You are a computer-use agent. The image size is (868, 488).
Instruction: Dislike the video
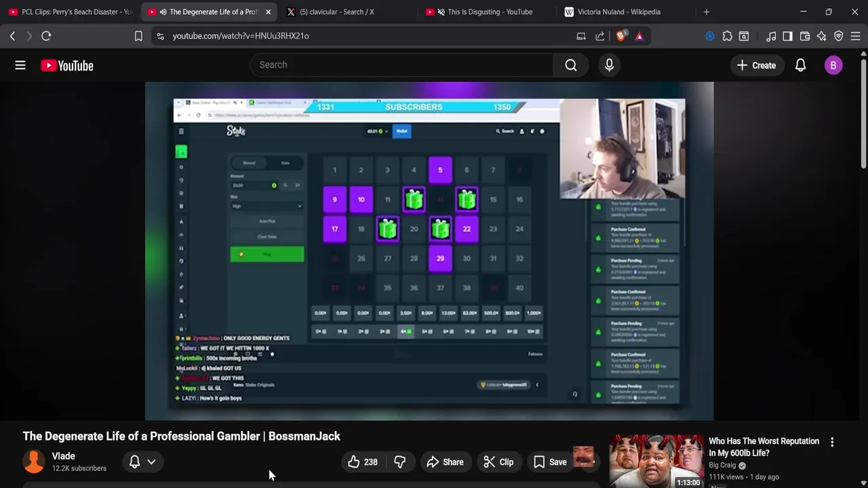(400, 462)
